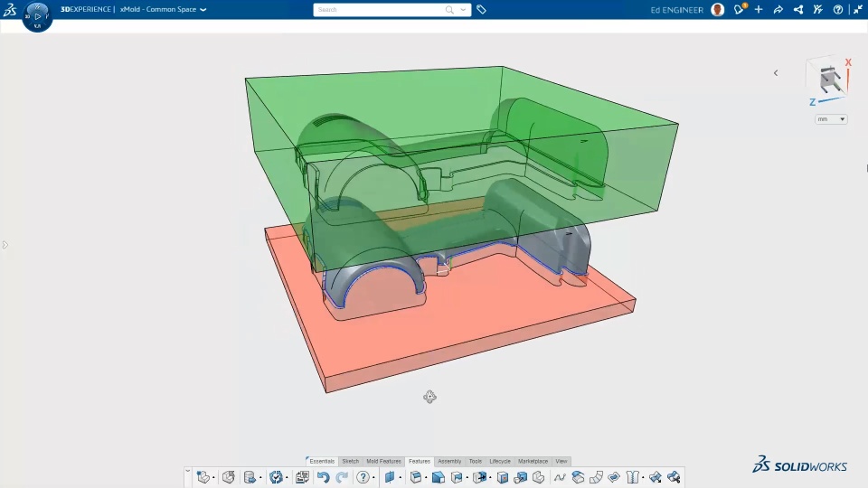This screenshot has height=488, width=868.
Task: Click the shell feature icon
Action: coord(539,477)
